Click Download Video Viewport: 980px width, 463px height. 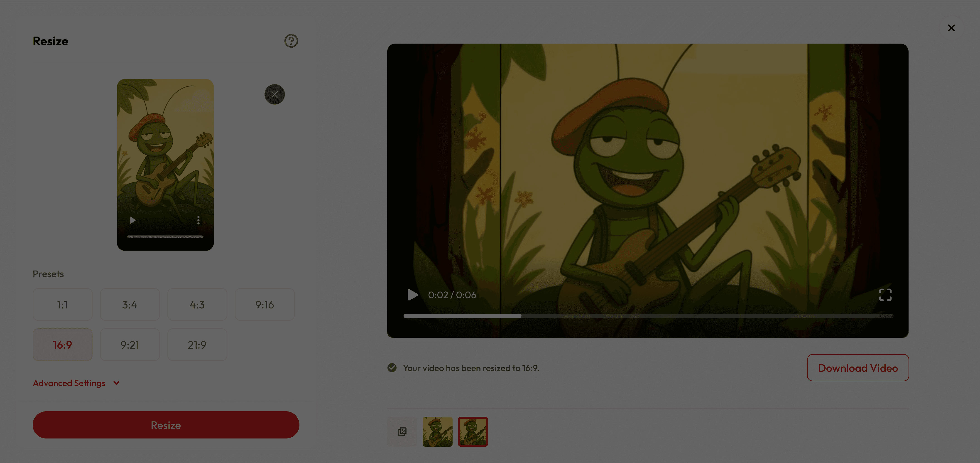857,368
